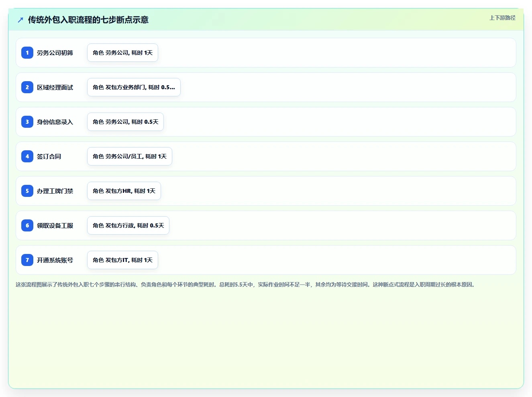Click the 发包方IT 耗时 1天 chip
Viewport: 532px width, 397px height.
click(122, 260)
